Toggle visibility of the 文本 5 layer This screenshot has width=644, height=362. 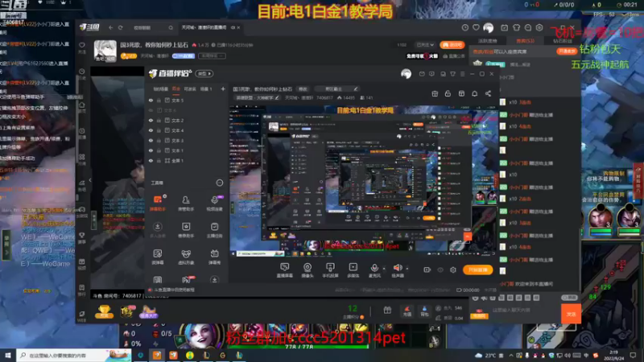(151, 101)
